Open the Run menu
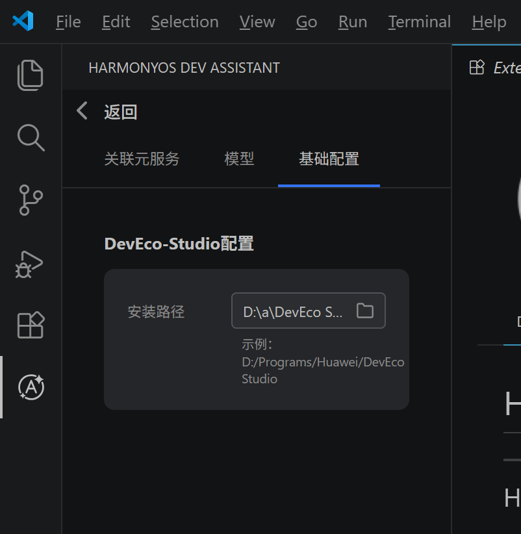Image resolution: width=521 pixels, height=534 pixels. click(353, 22)
